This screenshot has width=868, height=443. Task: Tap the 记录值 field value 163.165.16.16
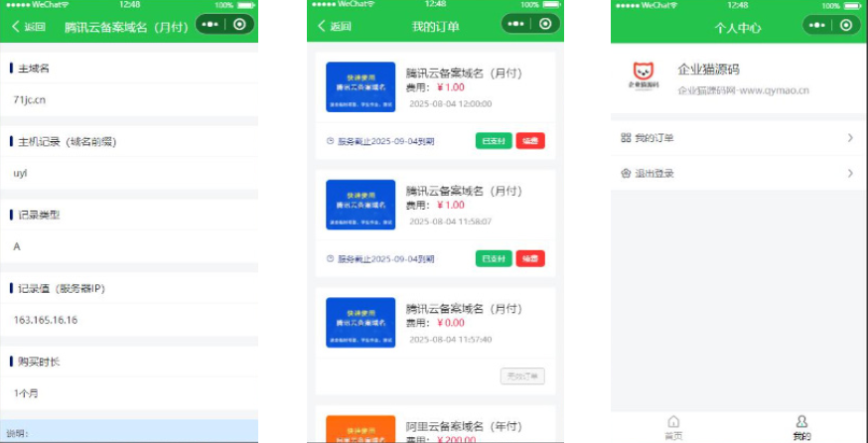(46, 320)
